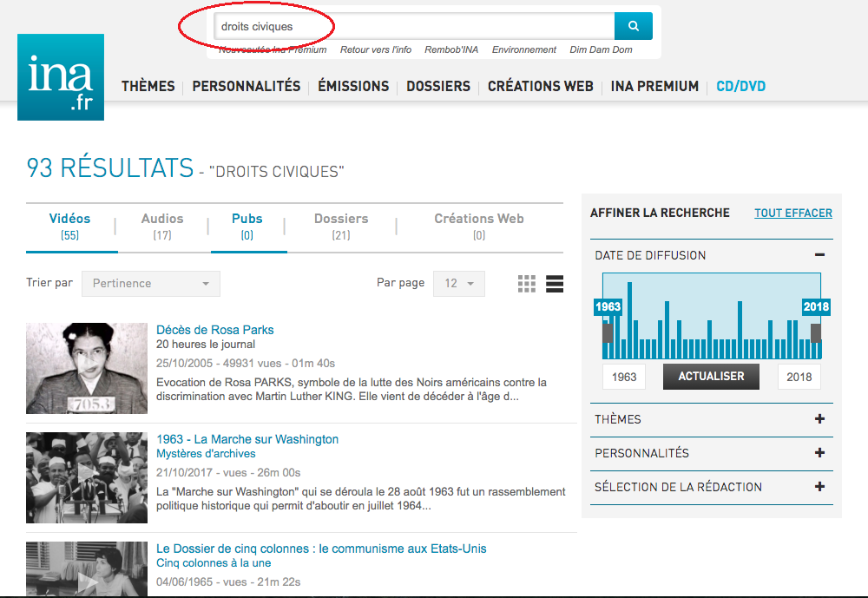Click the magnifying glass search button

point(634,26)
